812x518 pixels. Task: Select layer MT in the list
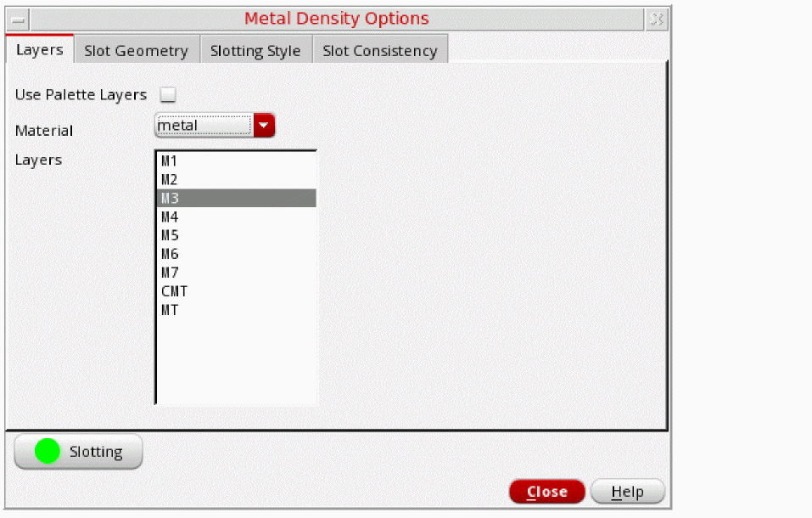[x=236, y=310]
